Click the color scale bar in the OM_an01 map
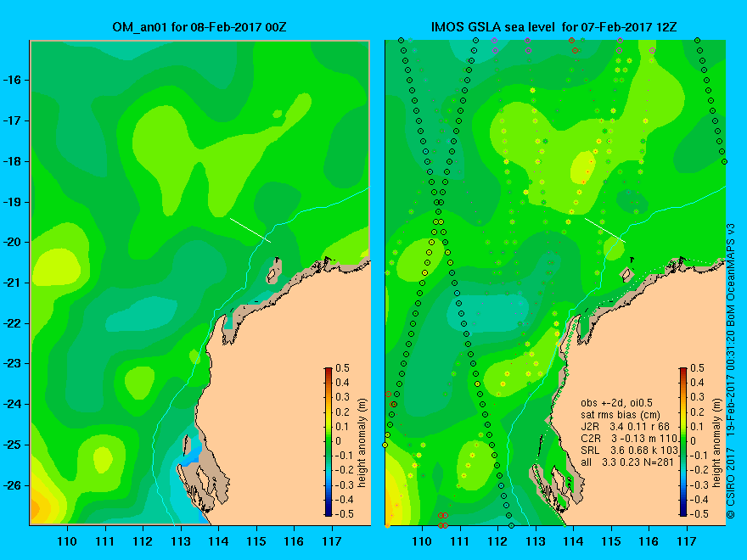Image resolution: width=747 pixels, height=560 pixels. pos(329,442)
